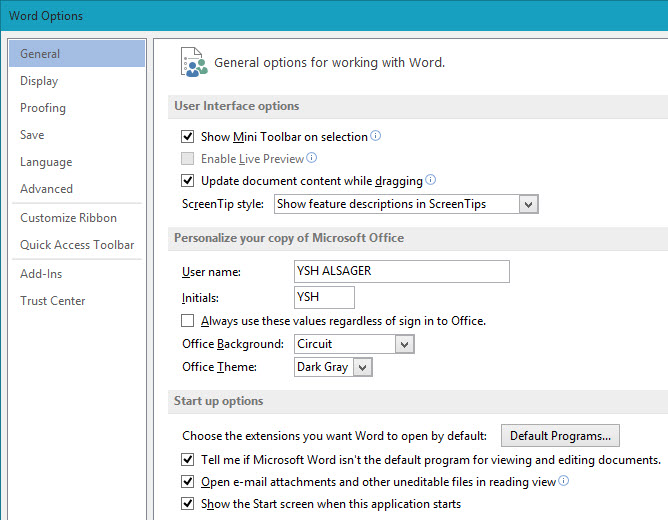The width and height of the screenshot is (668, 520).
Task: Click the ScreenTip style label
Action: tap(223, 204)
